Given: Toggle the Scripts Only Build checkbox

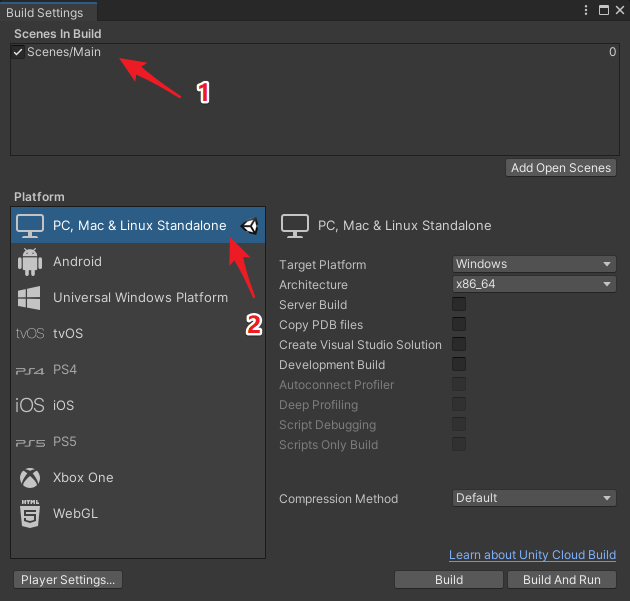Looking at the screenshot, I should click(459, 444).
